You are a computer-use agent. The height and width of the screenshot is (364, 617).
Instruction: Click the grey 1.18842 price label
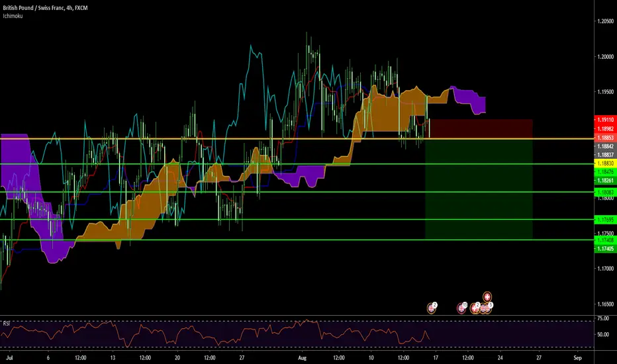[x=605, y=146]
